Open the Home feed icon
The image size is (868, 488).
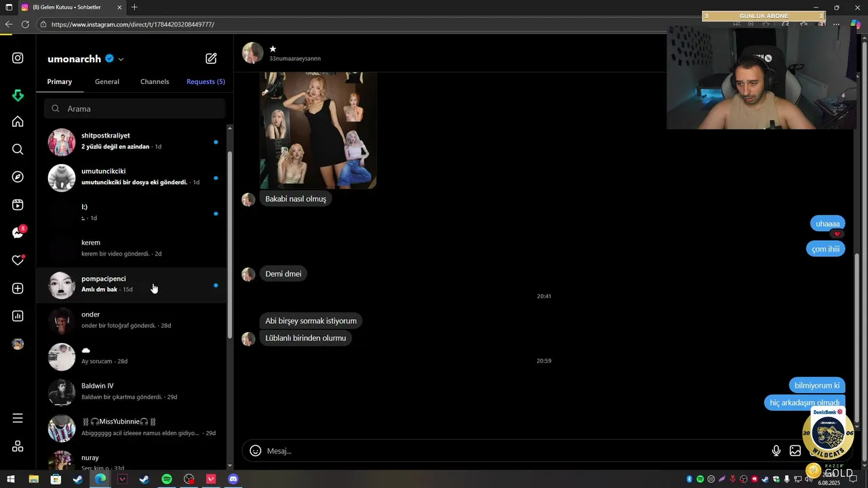pos(18,121)
